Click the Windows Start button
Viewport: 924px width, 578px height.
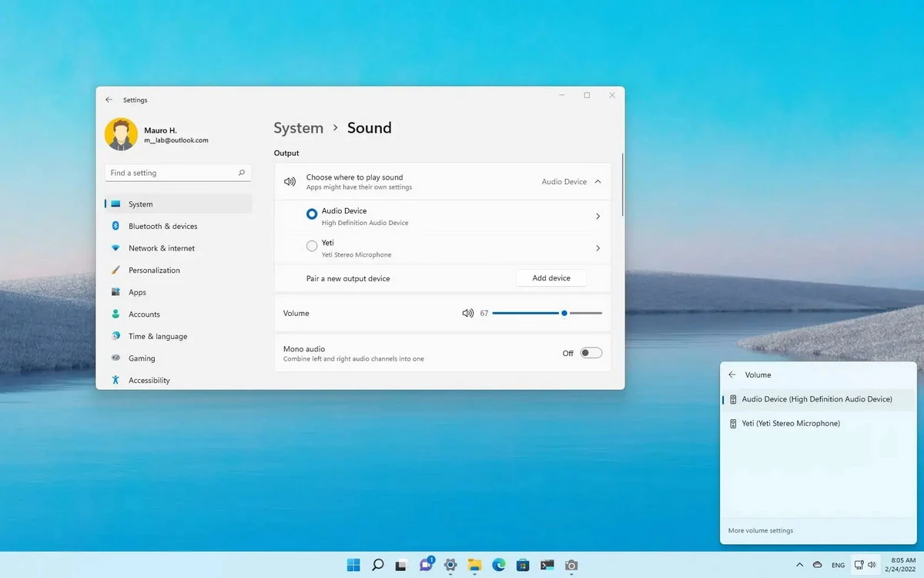pos(353,565)
